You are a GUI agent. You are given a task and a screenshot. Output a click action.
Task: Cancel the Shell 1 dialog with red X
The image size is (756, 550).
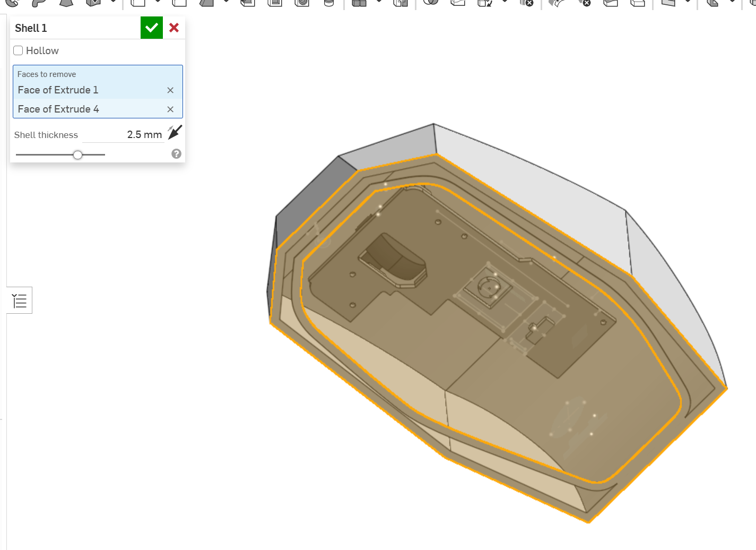174,28
